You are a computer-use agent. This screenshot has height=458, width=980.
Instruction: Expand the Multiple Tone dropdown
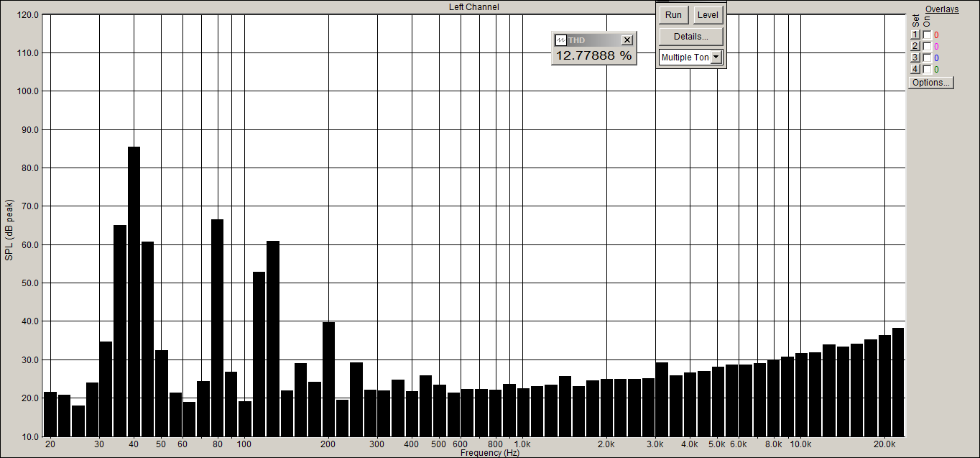coord(716,58)
